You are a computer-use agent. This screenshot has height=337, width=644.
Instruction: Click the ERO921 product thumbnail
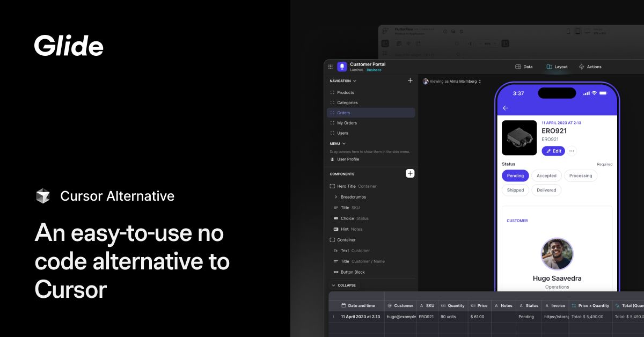(519, 138)
